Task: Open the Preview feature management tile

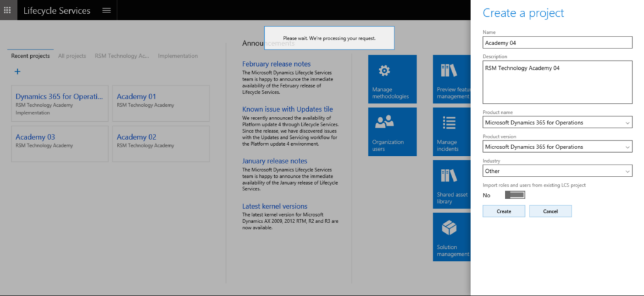Action: [x=452, y=79]
